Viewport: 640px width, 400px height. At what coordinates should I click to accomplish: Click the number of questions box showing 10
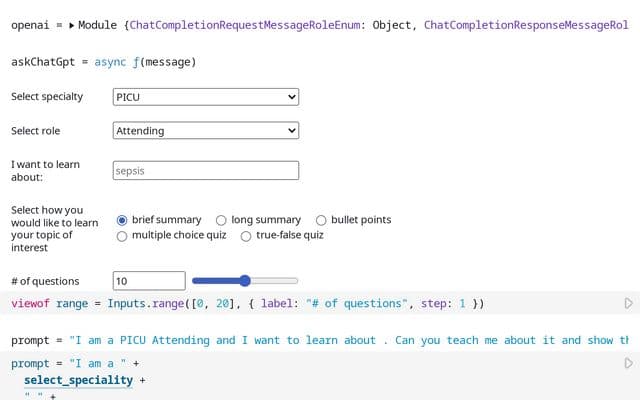[x=149, y=281]
